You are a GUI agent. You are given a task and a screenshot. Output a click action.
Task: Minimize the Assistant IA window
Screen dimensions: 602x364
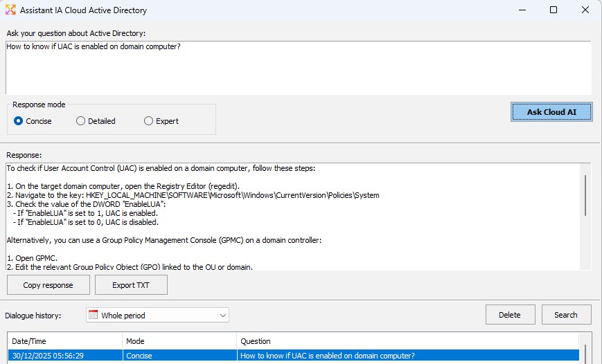pos(521,10)
